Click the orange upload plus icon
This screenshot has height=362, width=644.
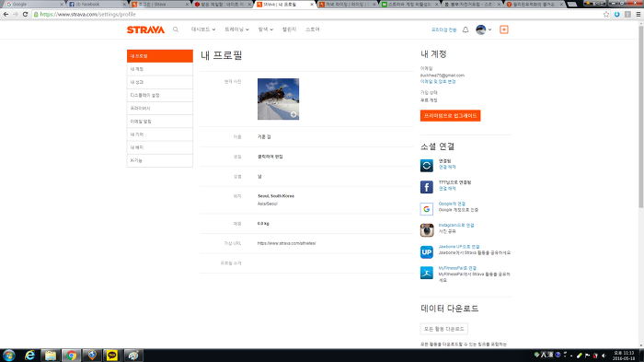504,29
